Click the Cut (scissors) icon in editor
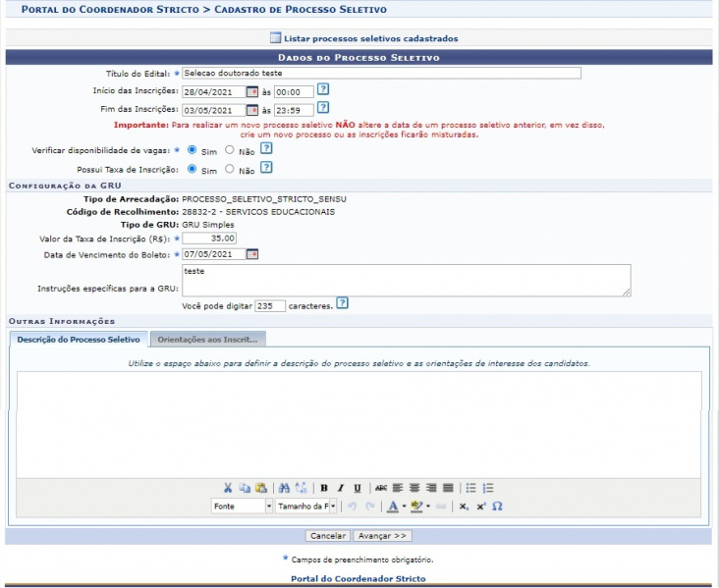Viewport: 719px width, 588px height. 228,488
